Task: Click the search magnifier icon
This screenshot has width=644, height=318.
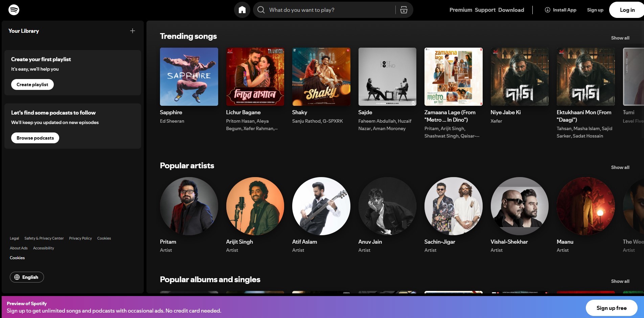Action: [261, 10]
